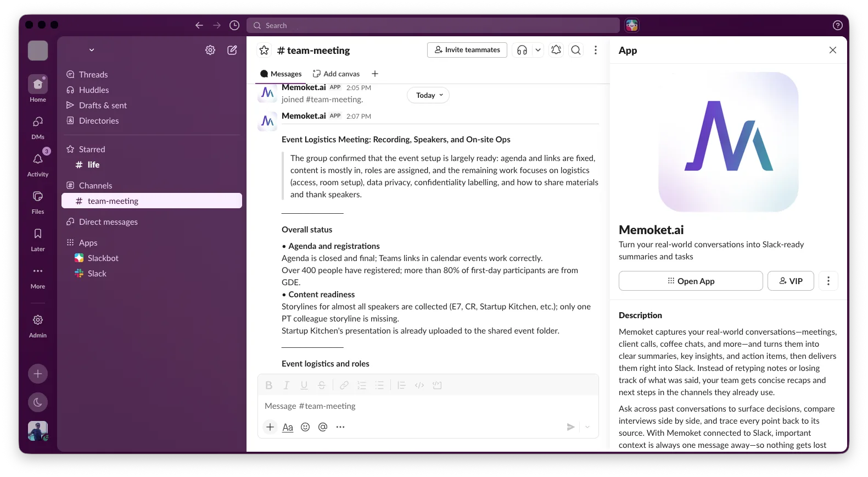Mention someone with the @ icon
The width and height of the screenshot is (868, 477).
coord(323,427)
